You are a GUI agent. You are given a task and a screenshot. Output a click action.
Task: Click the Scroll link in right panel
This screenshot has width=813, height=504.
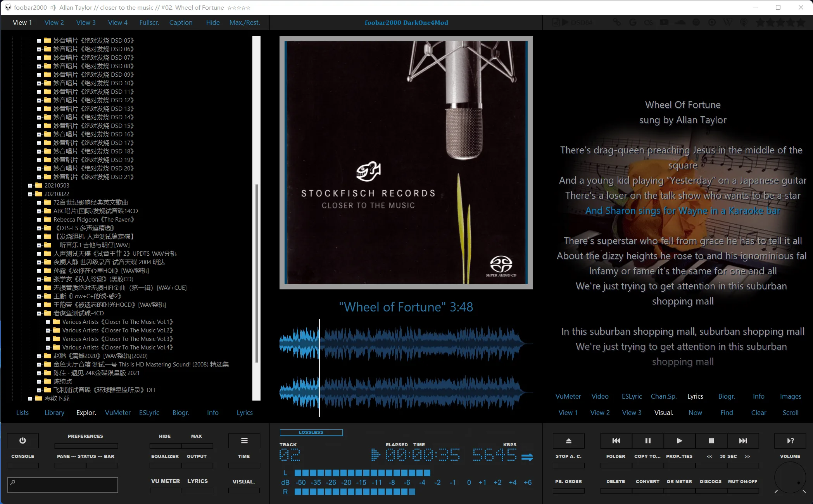tap(791, 413)
